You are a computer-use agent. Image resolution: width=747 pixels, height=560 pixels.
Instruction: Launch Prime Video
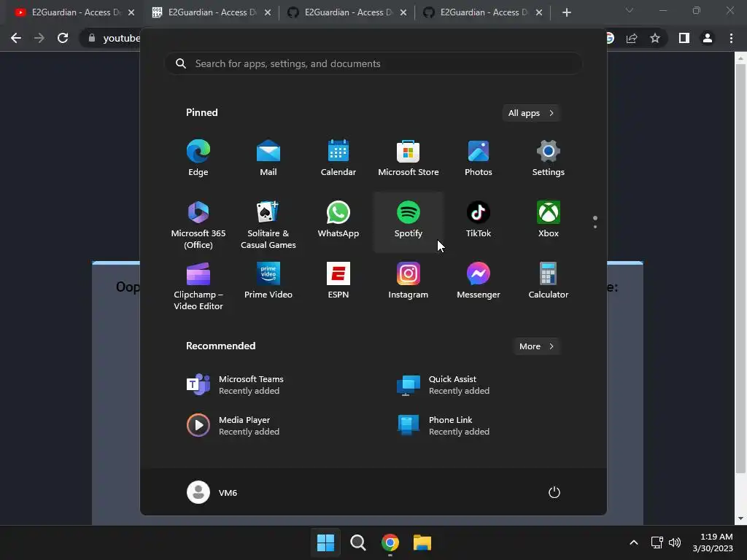[268, 281]
